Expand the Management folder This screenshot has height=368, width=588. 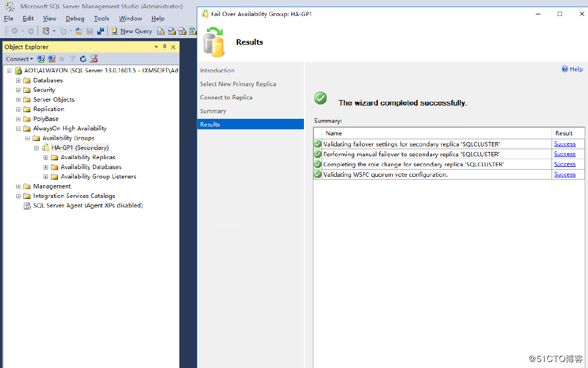pos(18,186)
